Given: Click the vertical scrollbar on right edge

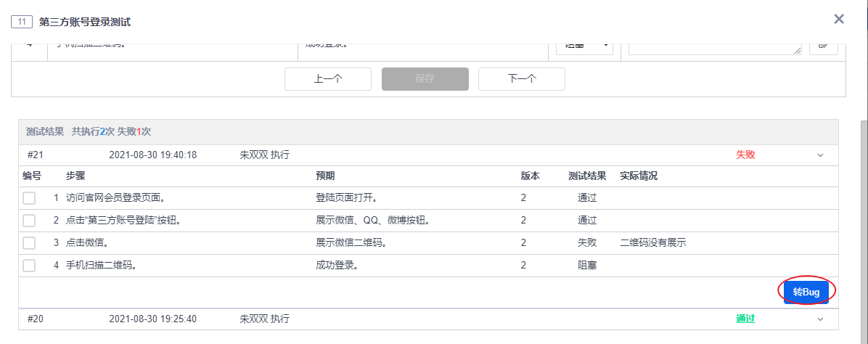Looking at the screenshot, I should click(863, 218).
